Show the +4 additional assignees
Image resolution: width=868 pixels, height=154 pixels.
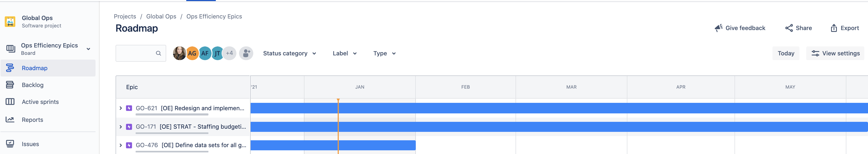[230, 53]
